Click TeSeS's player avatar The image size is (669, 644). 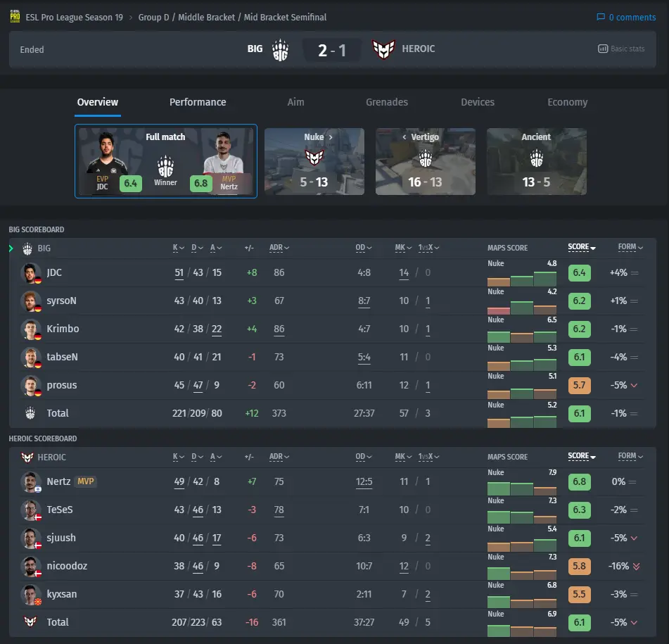point(30,510)
